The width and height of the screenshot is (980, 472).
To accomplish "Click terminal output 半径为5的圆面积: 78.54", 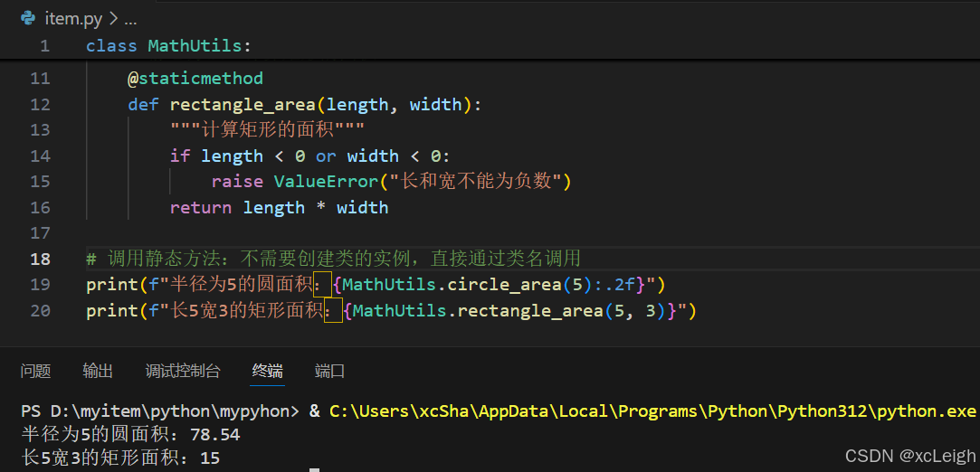I will (x=130, y=434).
